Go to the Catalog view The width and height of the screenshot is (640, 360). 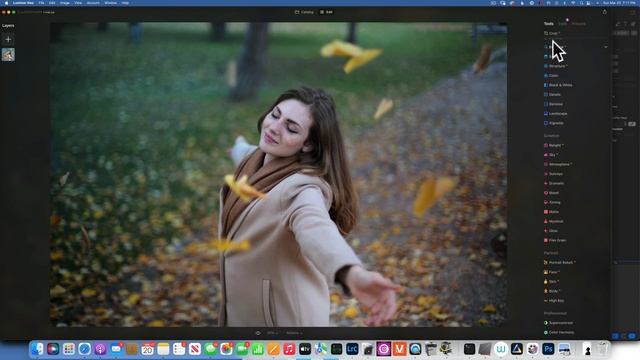click(x=304, y=12)
